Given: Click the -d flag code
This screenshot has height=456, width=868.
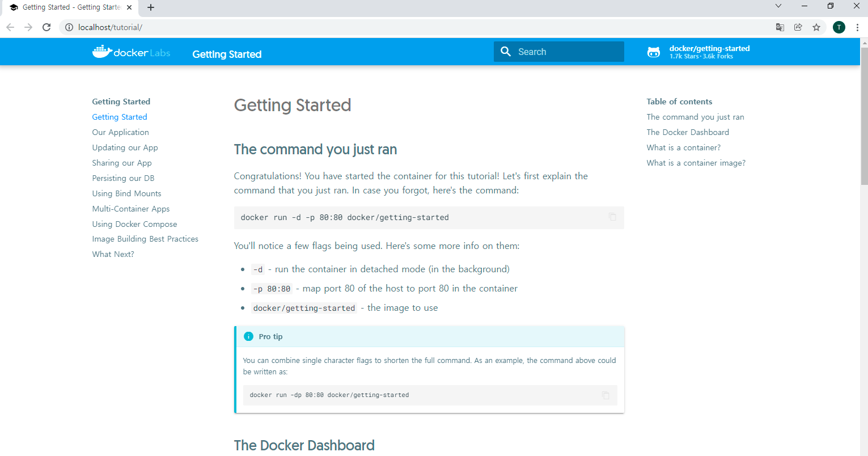Looking at the screenshot, I should pyautogui.click(x=258, y=269).
